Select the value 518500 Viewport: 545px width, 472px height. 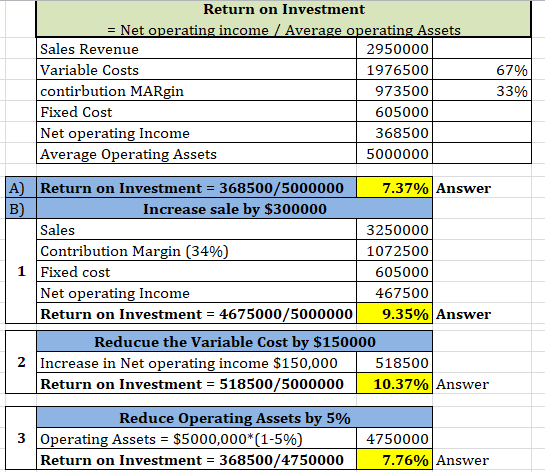pyautogui.click(x=394, y=363)
